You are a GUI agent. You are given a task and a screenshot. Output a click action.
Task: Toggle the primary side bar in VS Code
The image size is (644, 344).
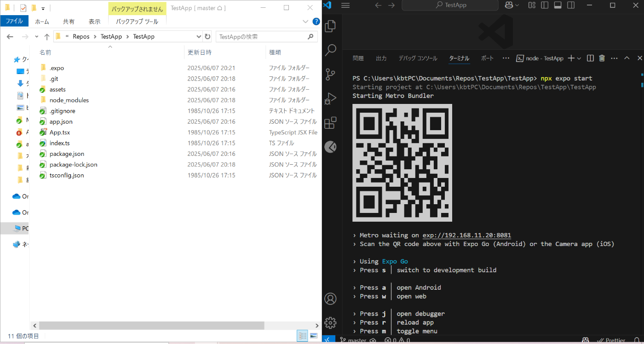[545, 5]
